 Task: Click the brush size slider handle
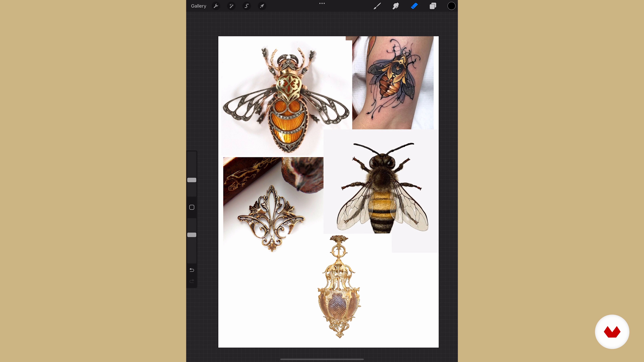point(192,180)
